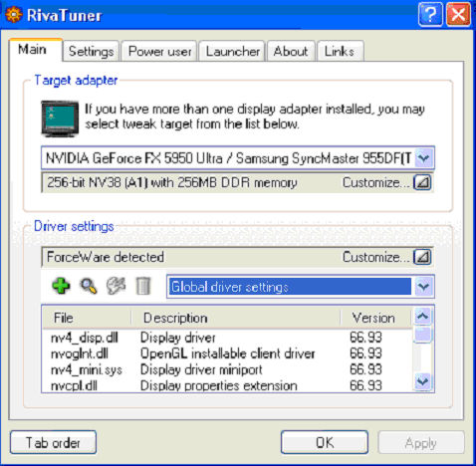Open the Links tab
Image resolution: width=476 pixels, height=466 pixels.
tap(340, 51)
